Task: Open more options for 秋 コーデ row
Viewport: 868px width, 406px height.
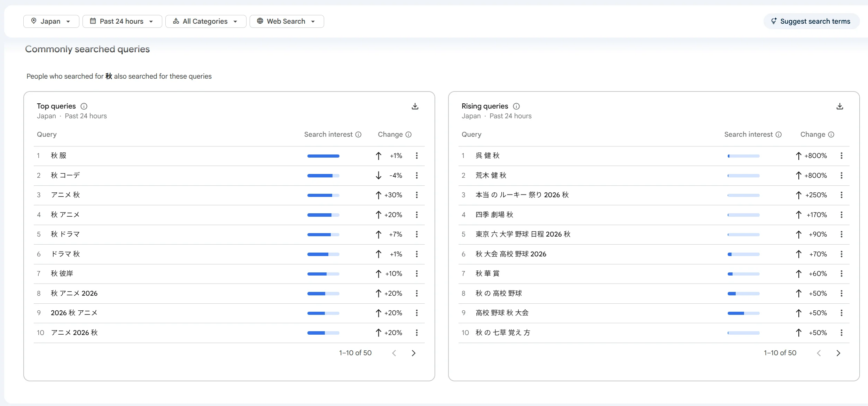Action: point(417,175)
